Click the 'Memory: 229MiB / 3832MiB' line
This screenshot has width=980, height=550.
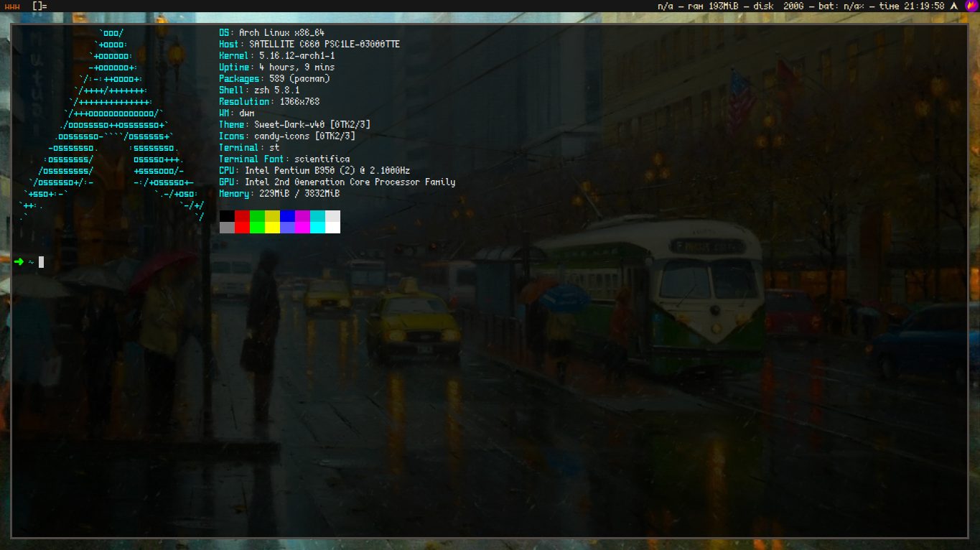tap(279, 194)
